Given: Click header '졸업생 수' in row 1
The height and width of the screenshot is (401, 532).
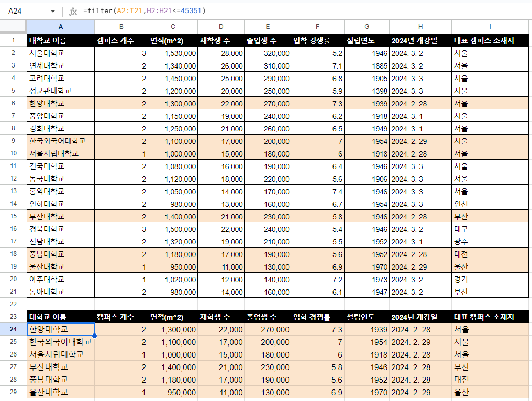Looking at the screenshot, I should pos(268,41).
